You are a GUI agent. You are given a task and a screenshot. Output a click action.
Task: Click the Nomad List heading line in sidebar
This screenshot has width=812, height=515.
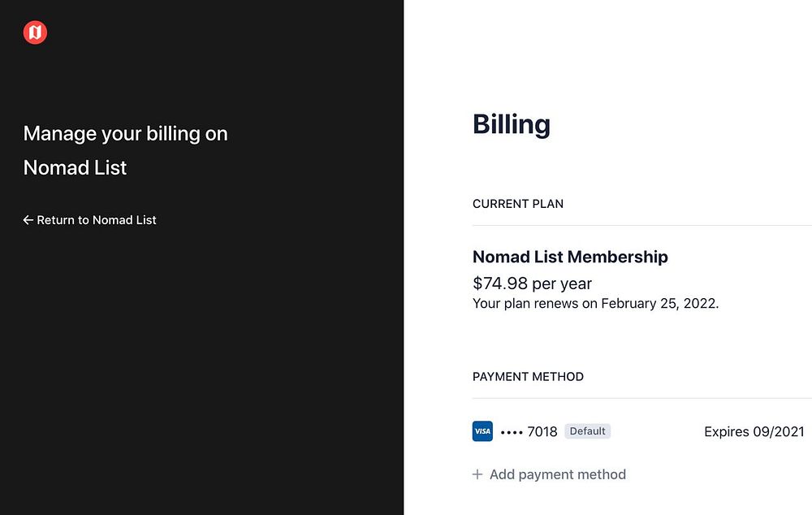pyautogui.click(x=75, y=168)
